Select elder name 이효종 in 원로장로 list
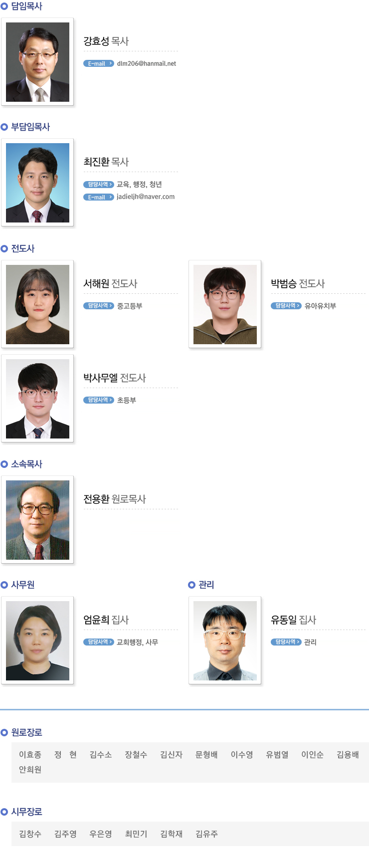Image resolution: width=369 pixels, height=868 pixels. pyautogui.click(x=30, y=755)
